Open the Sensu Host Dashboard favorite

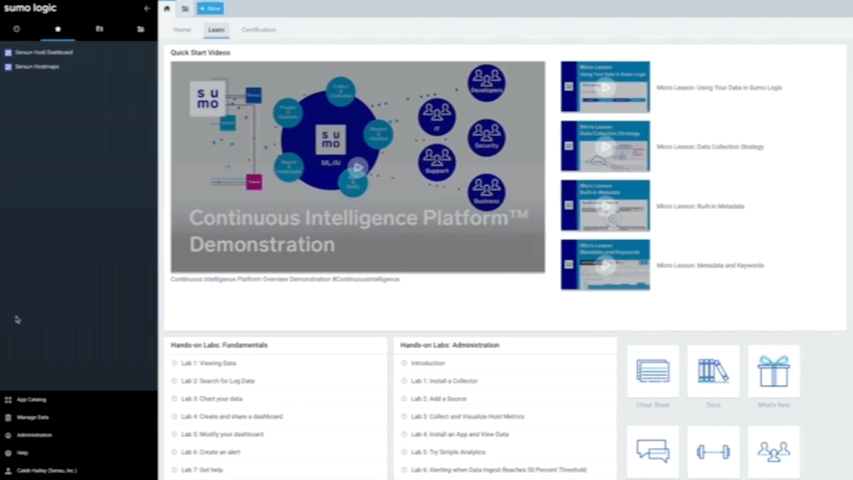[44, 53]
